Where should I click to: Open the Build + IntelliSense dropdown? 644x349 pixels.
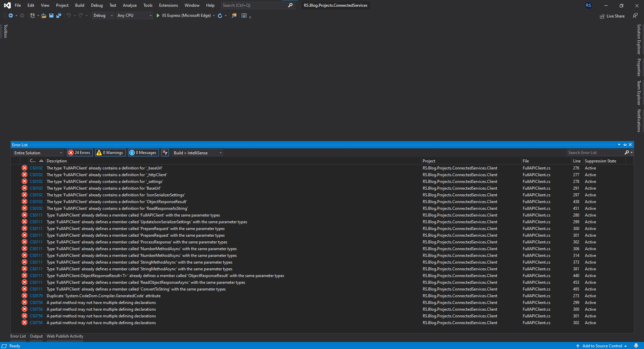(x=198, y=153)
